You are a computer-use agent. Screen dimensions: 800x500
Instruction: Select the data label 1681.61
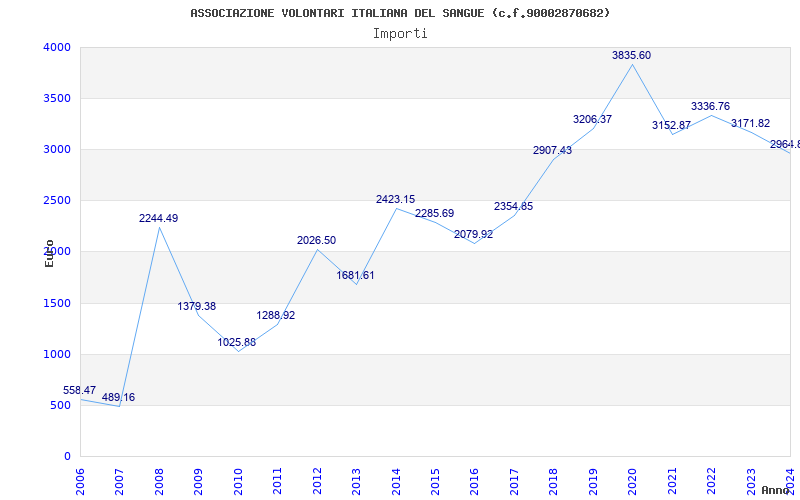[355, 276]
